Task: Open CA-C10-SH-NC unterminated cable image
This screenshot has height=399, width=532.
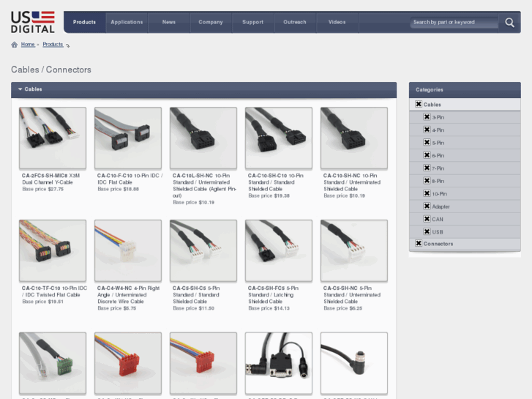Action: tap(354, 138)
